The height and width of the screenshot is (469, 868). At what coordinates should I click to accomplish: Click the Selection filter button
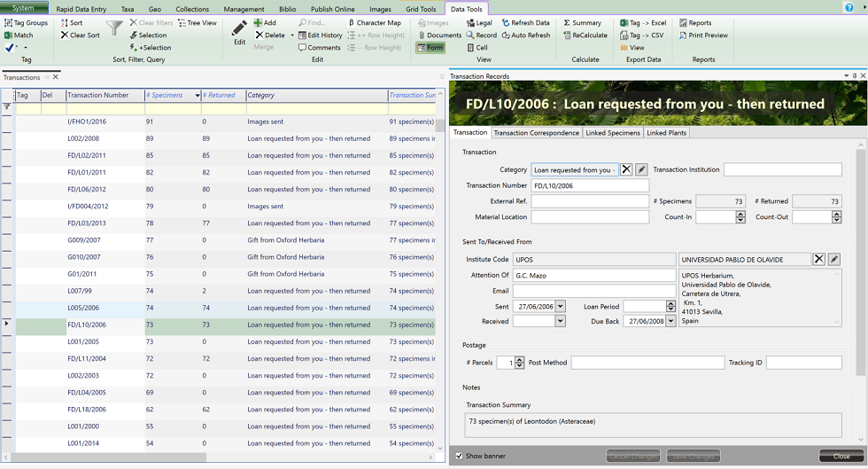click(x=148, y=35)
